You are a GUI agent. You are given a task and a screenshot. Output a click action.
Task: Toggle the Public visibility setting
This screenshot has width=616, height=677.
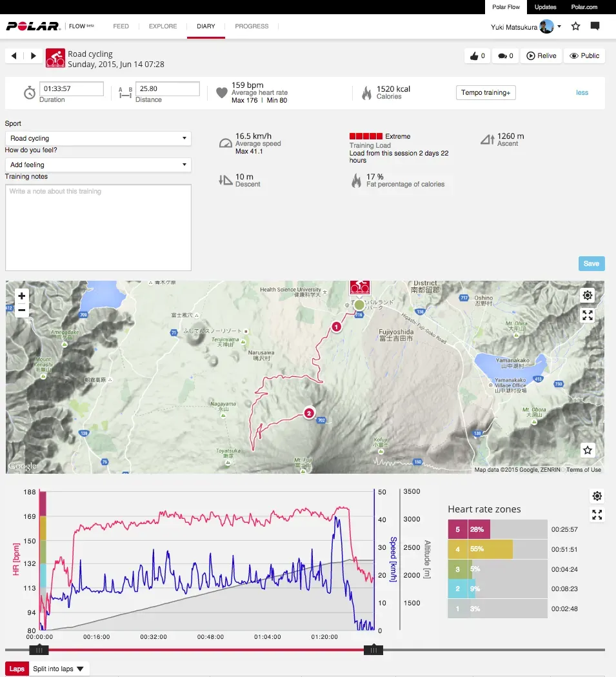[x=584, y=56]
